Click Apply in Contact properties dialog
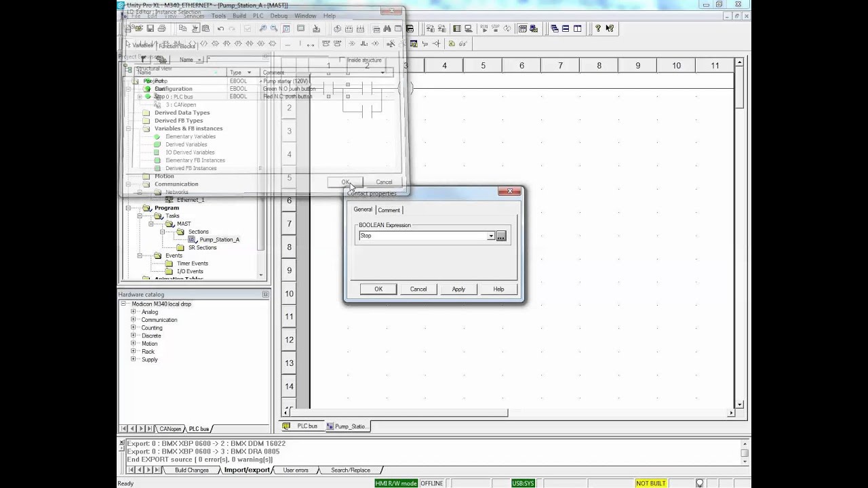Screen dimensions: 868x488 (458, 289)
